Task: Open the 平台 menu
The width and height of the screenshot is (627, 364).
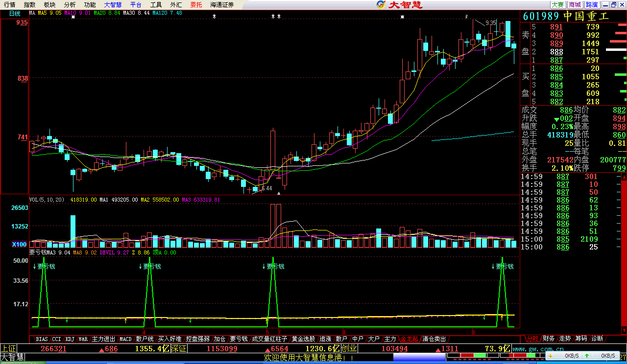Action: pyautogui.click(x=136, y=5)
